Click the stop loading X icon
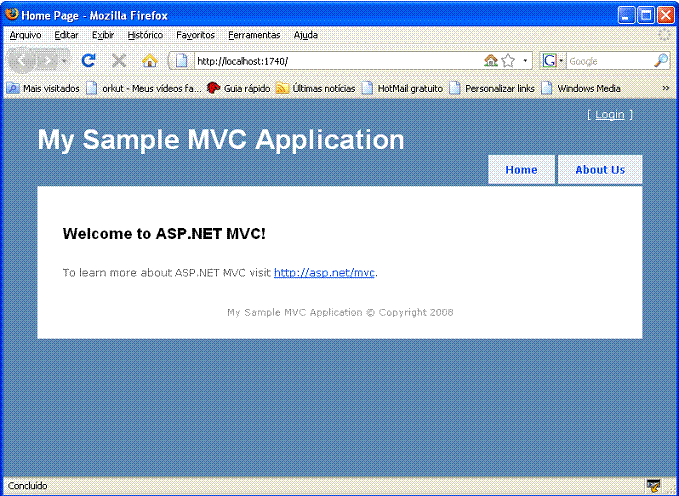This screenshot has width=679, height=496. pyautogui.click(x=119, y=61)
